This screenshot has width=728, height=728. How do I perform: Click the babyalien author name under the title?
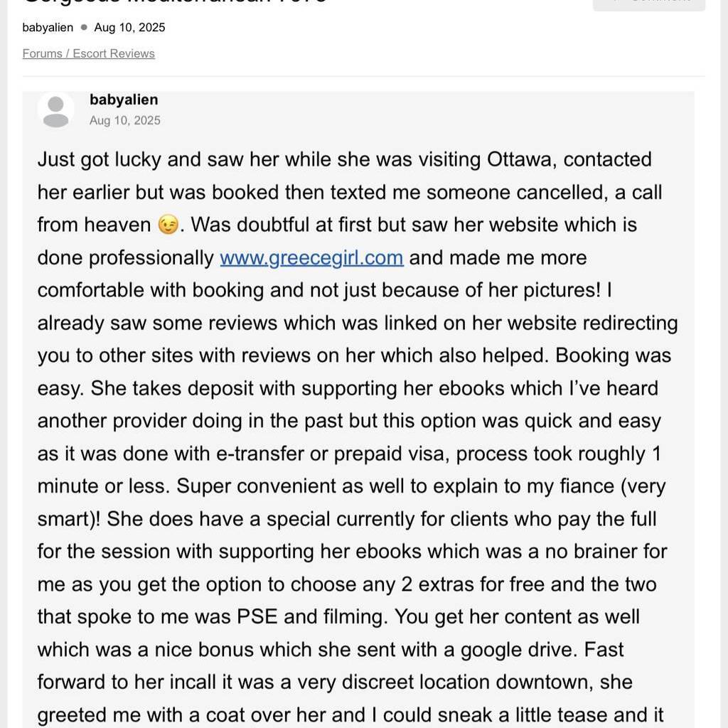tap(48, 28)
